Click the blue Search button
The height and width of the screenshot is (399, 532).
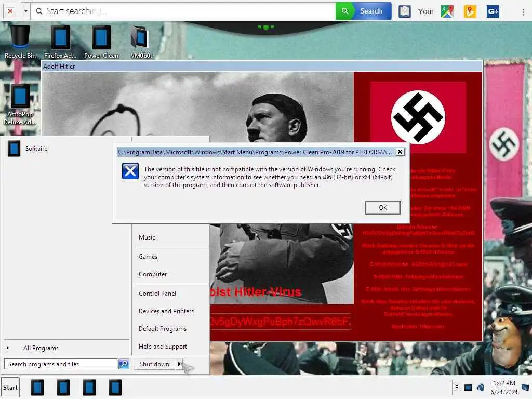[372, 11]
